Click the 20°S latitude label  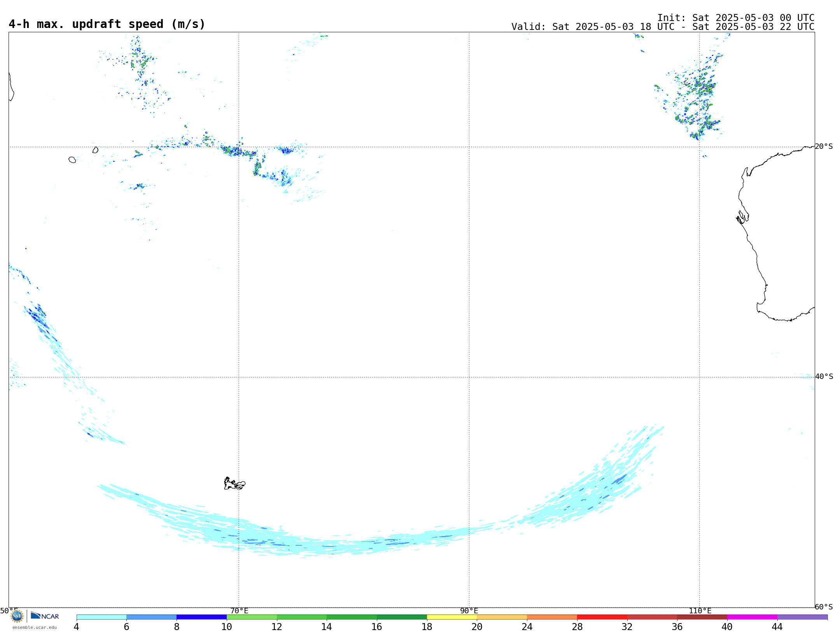coord(824,146)
